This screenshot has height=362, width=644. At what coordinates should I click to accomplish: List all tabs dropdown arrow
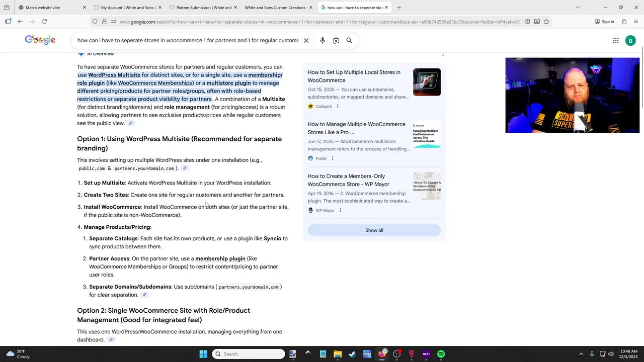[x=577, y=8]
